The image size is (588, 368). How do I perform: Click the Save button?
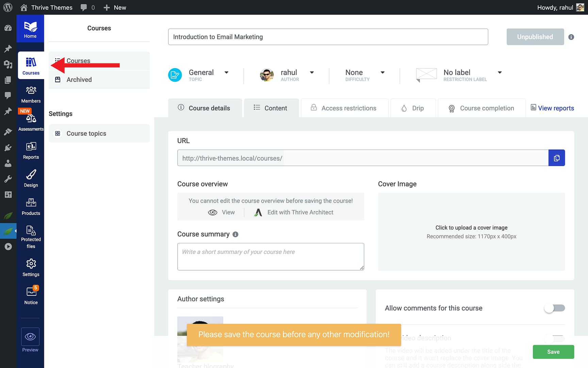tap(553, 352)
